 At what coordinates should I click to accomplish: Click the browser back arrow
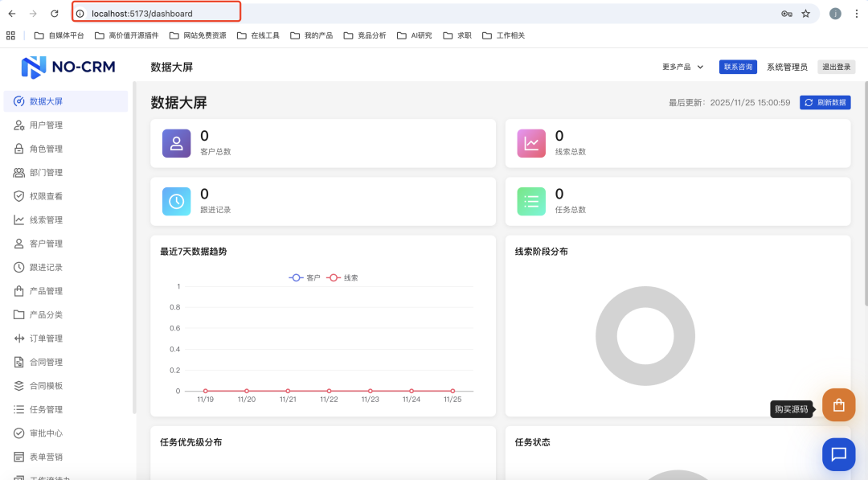(x=12, y=14)
